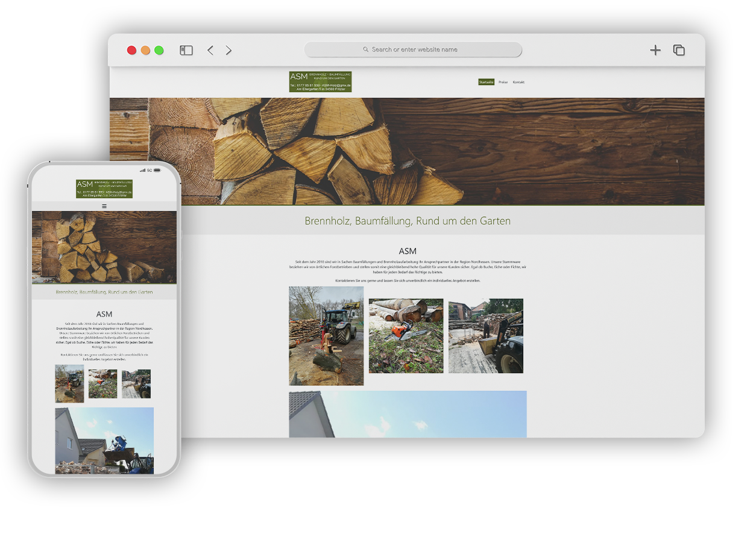This screenshot has width=756, height=537.
Task: Open a new tab with plus icon
Action: pos(655,51)
